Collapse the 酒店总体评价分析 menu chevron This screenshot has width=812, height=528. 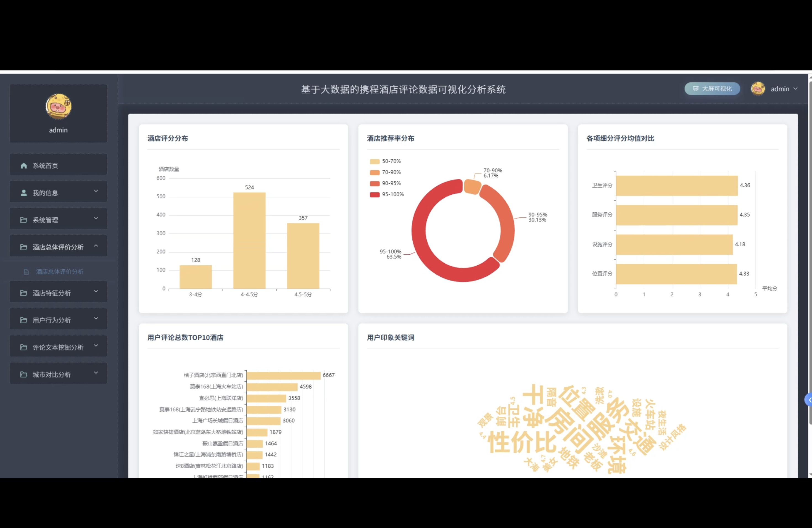pos(96,245)
